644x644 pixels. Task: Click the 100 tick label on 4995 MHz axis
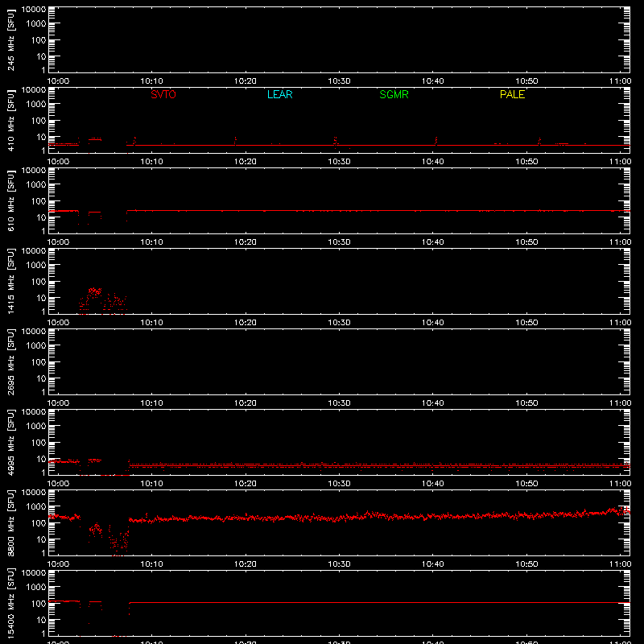39,442
